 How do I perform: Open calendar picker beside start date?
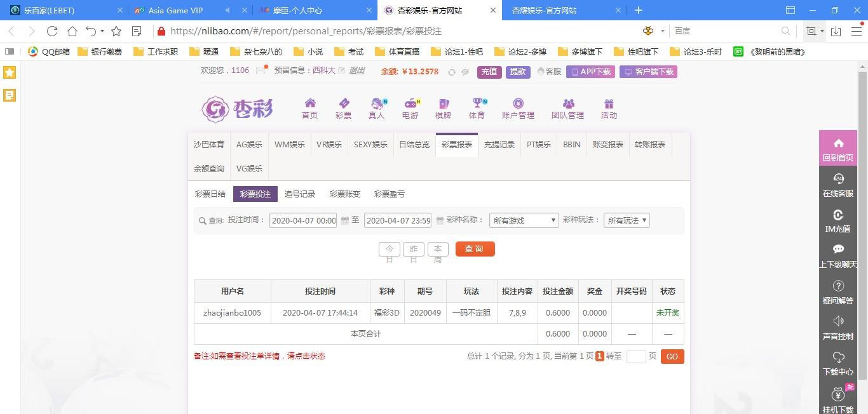[x=345, y=221]
